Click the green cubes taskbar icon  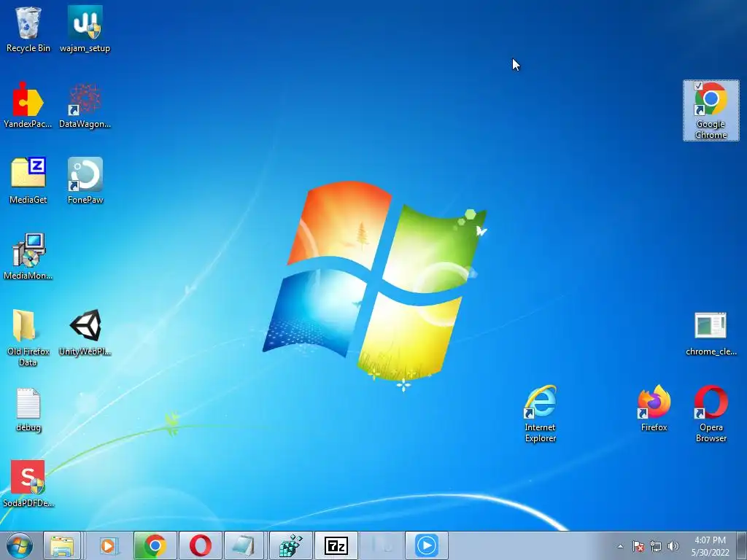(x=290, y=545)
